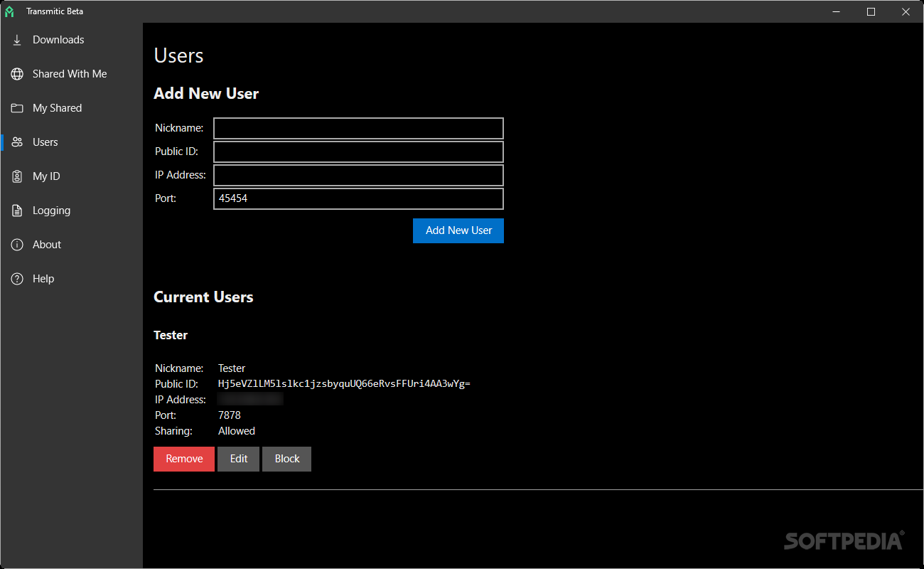Click the My Shared folder icon
Viewport: 924px width, 569px height.
click(x=17, y=108)
